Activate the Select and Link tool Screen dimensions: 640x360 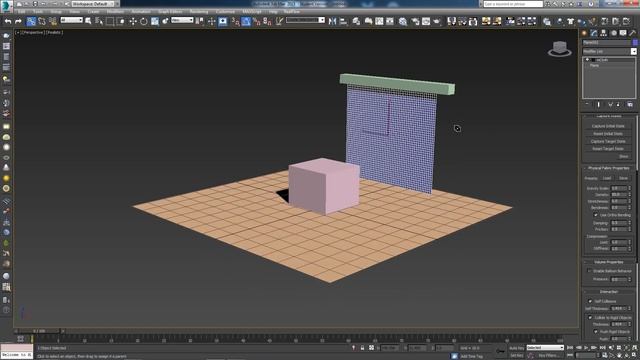[31, 21]
